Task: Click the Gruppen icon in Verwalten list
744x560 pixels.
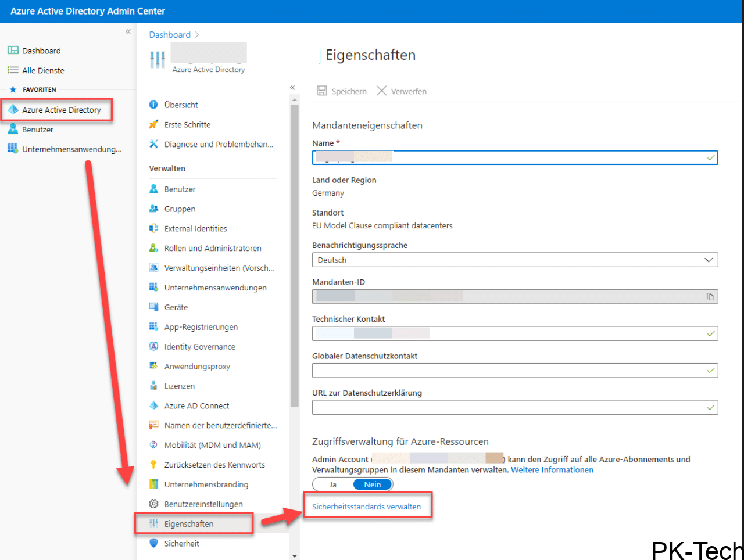Action: coord(153,209)
